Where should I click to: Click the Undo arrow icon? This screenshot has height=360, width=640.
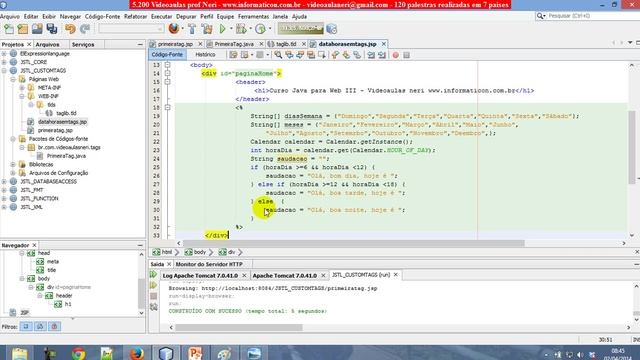click(x=70, y=29)
